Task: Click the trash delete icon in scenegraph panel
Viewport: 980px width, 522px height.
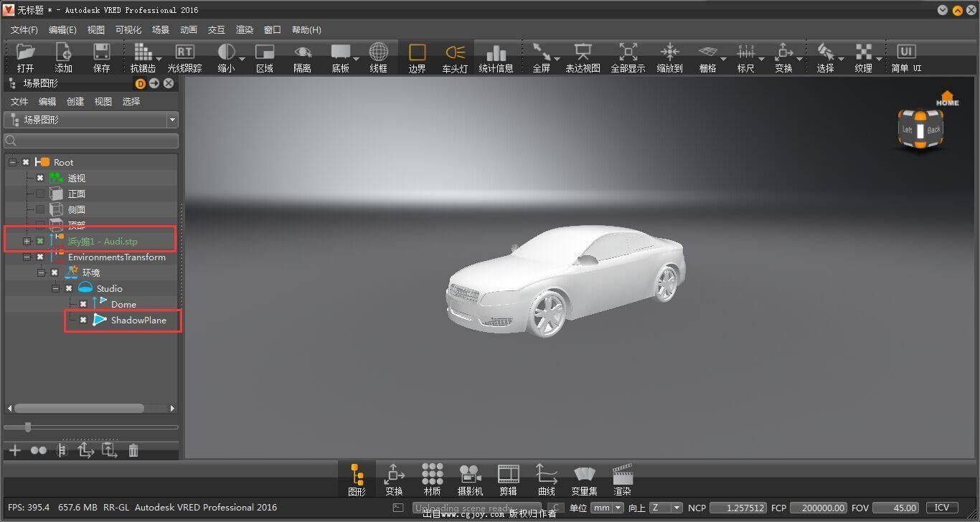Action: [133, 450]
